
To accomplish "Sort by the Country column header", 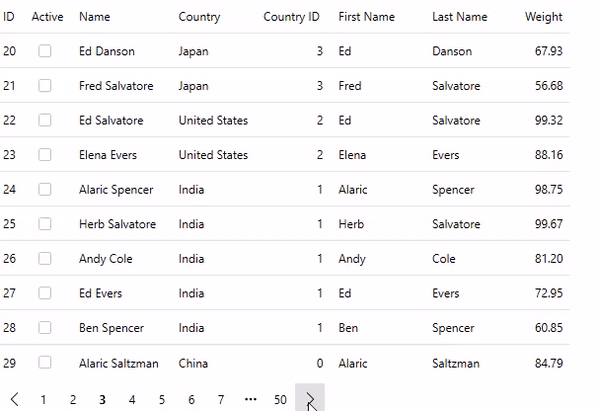I will point(199,17).
